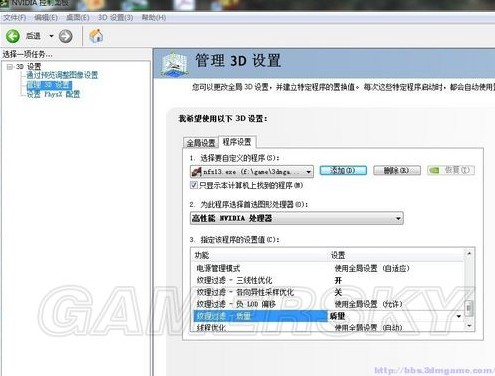Select 设置 PhysX 配置 in the tree
Image resolution: width=495 pixels, height=376 pixels.
point(53,94)
